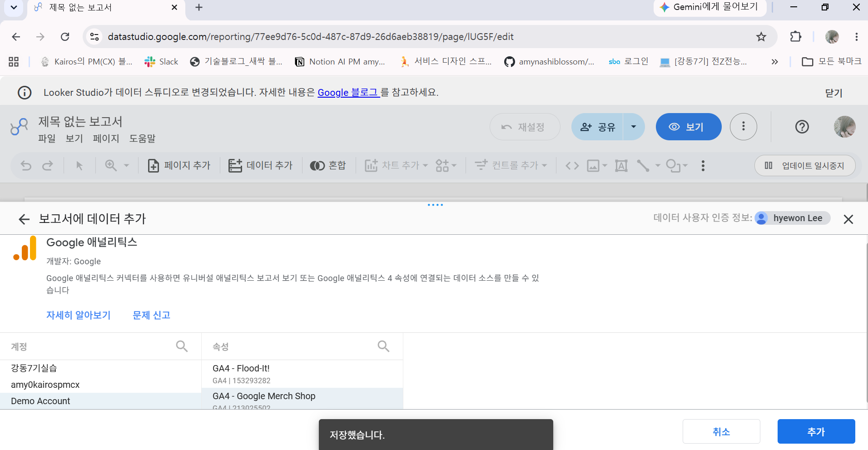Viewport: 868px width, 450px height.
Task: Select the line drawing tool
Action: click(x=643, y=166)
